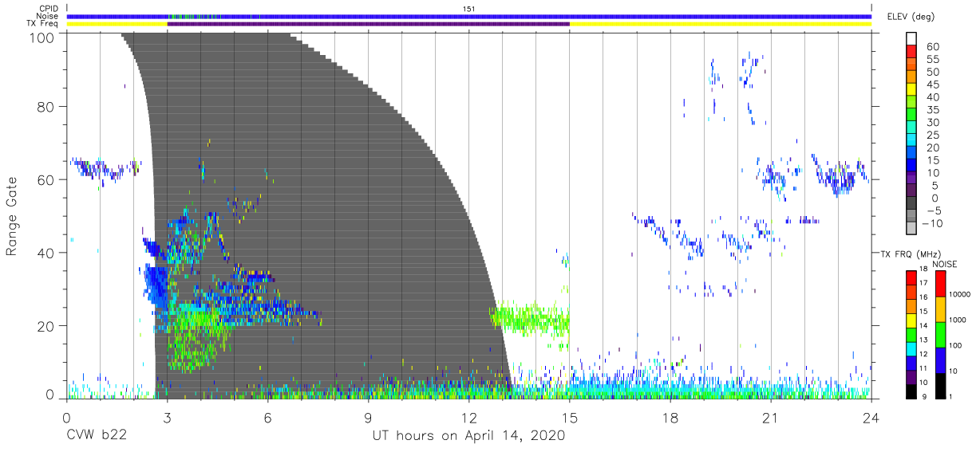Click the purple segment of the TX Freq strip
Image resolution: width=980 pixels, height=452 pixels.
[369, 24]
